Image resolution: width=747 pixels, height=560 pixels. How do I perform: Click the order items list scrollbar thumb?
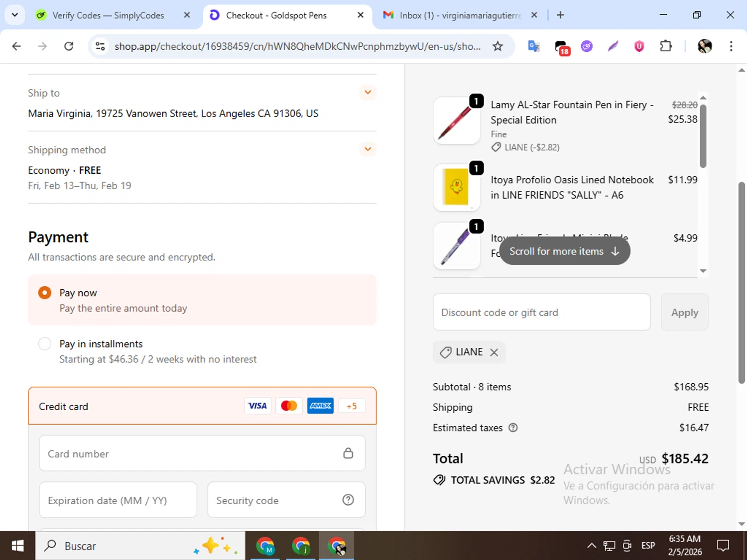pos(703,136)
